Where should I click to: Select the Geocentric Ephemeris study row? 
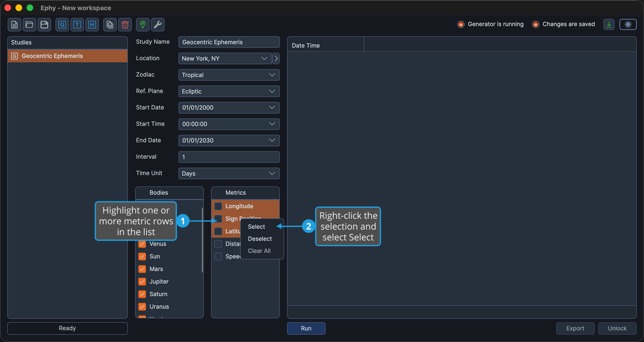(68, 56)
